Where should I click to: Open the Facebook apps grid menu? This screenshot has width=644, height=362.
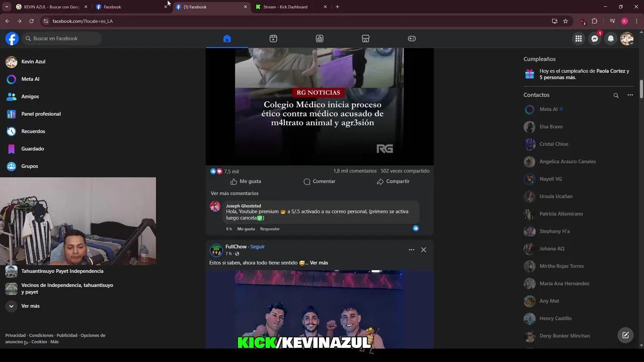(579, 39)
